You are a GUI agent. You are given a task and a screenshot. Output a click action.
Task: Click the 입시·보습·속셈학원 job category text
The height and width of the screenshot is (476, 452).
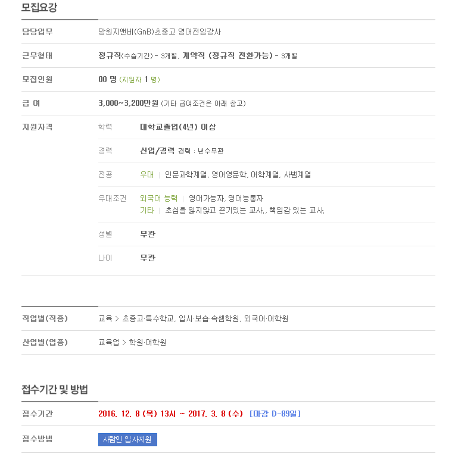[209, 318]
